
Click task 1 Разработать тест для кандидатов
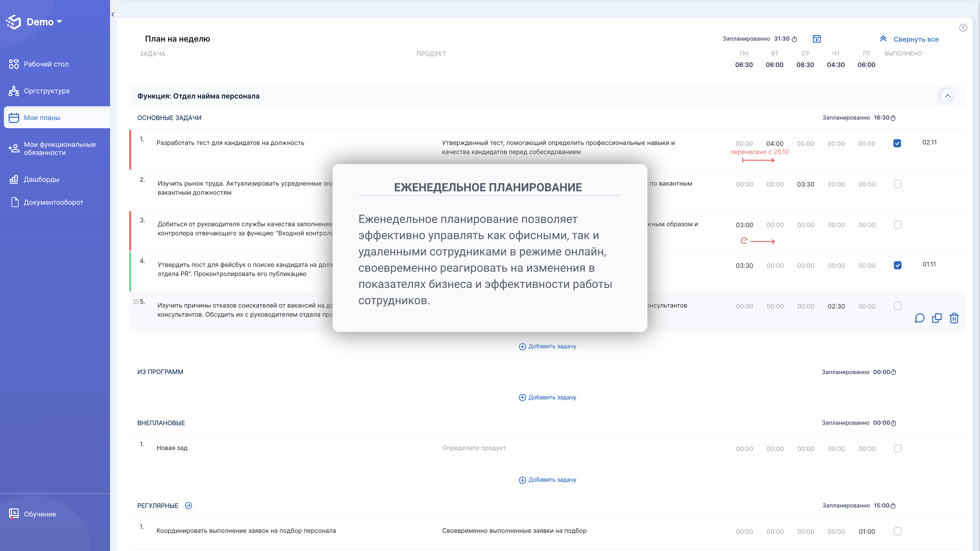click(230, 143)
